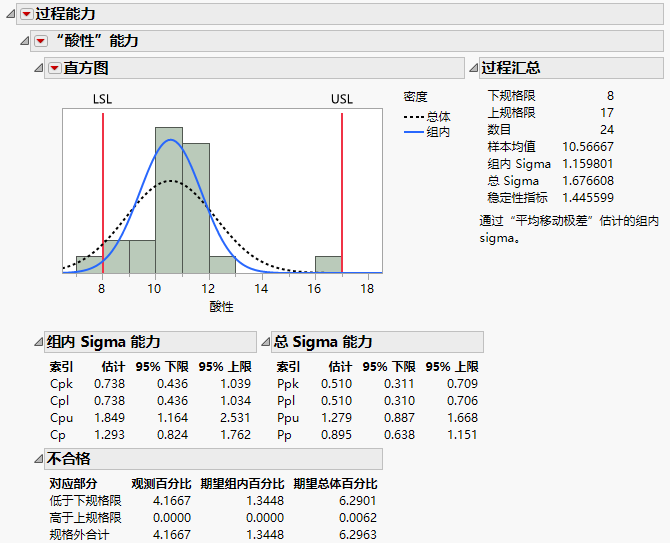Collapse the 过程能力 outline with its gray triangle
The width and height of the screenshot is (670, 543).
tap(11, 14)
